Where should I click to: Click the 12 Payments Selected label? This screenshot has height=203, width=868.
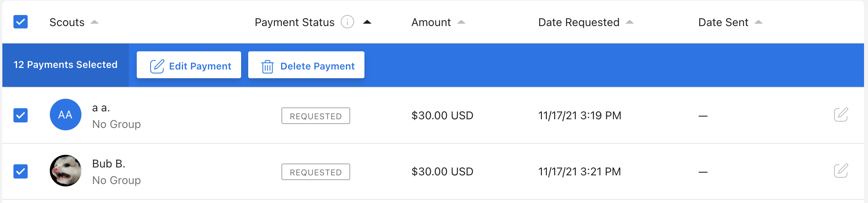pyautogui.click(x=66, y=65)
